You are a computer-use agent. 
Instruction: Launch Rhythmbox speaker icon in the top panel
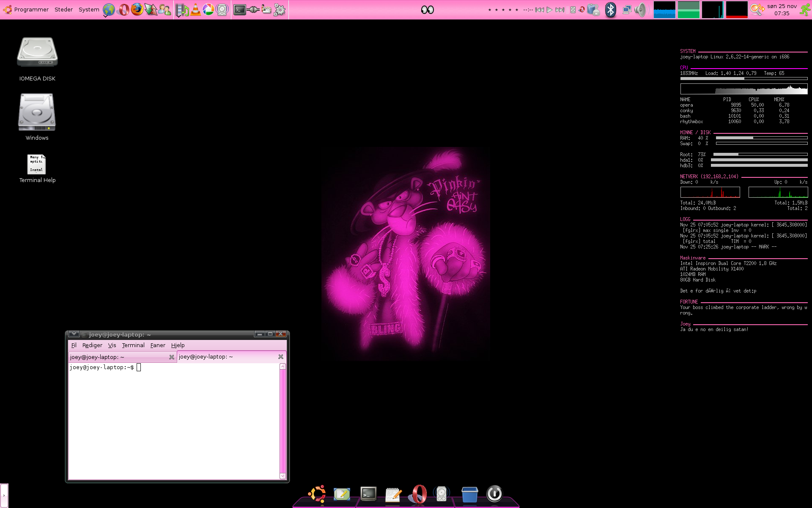click(222, 9)
